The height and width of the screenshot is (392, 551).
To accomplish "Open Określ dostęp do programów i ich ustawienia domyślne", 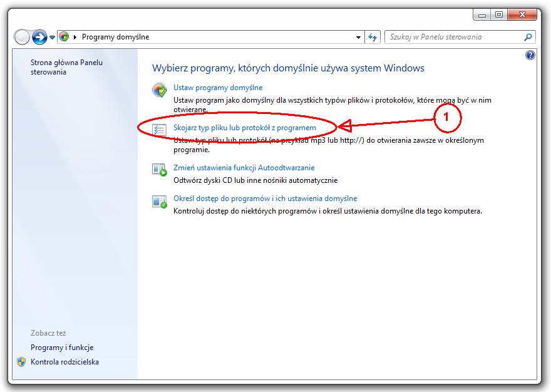I will click(265, 199).
